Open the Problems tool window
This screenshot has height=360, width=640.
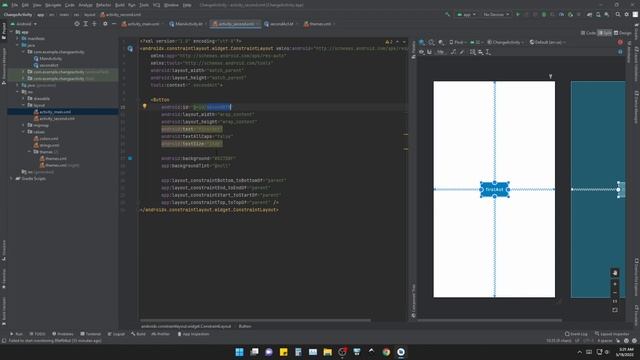point(63,334)
